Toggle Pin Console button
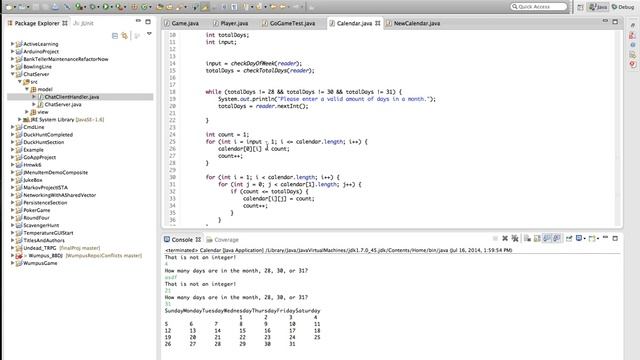The width and height of the screenshot is (640, 360). pos(569,238)
